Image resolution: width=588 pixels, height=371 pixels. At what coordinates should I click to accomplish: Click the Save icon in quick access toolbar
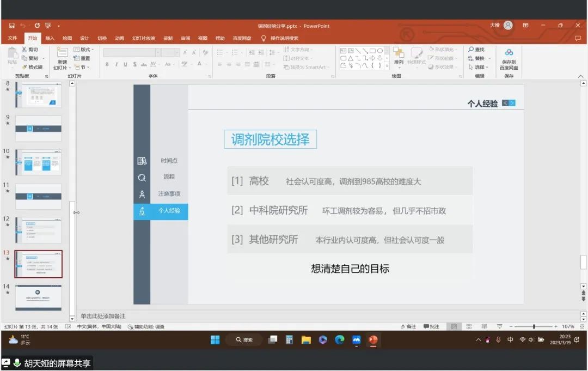coord(11,26)
